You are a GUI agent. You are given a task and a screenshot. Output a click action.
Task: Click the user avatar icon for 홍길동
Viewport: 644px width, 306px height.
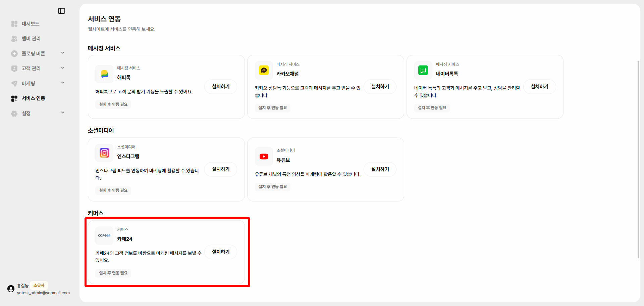[x=11, y=289]
